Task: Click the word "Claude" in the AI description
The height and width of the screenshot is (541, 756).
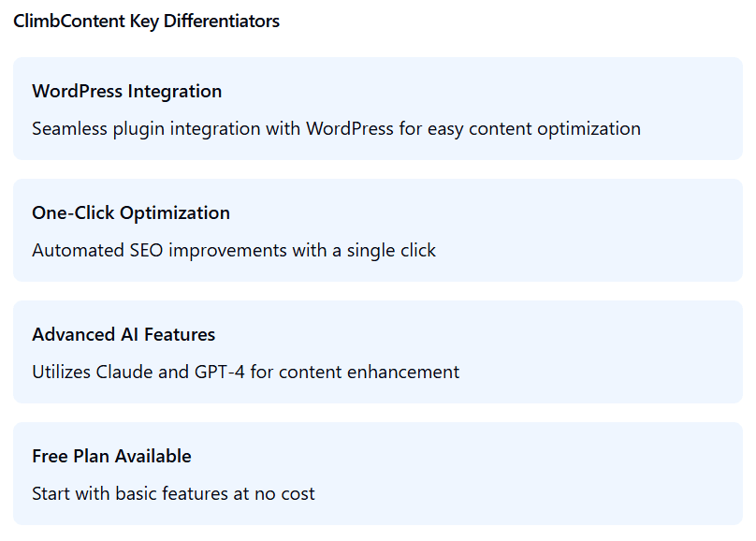Action: [126, 373]
